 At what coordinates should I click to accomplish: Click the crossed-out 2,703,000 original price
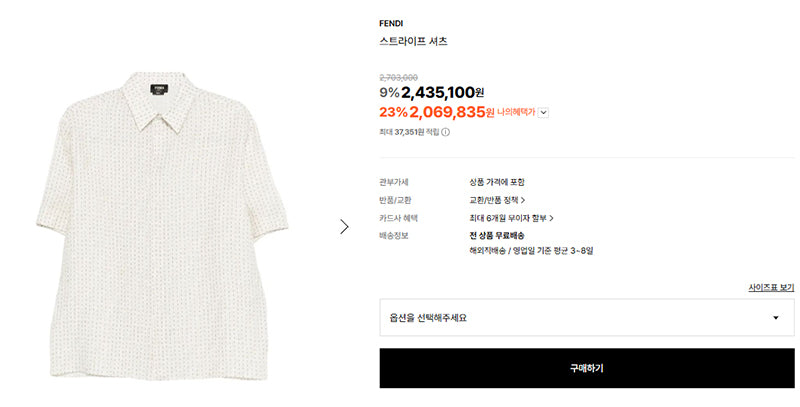click(398, 78)
